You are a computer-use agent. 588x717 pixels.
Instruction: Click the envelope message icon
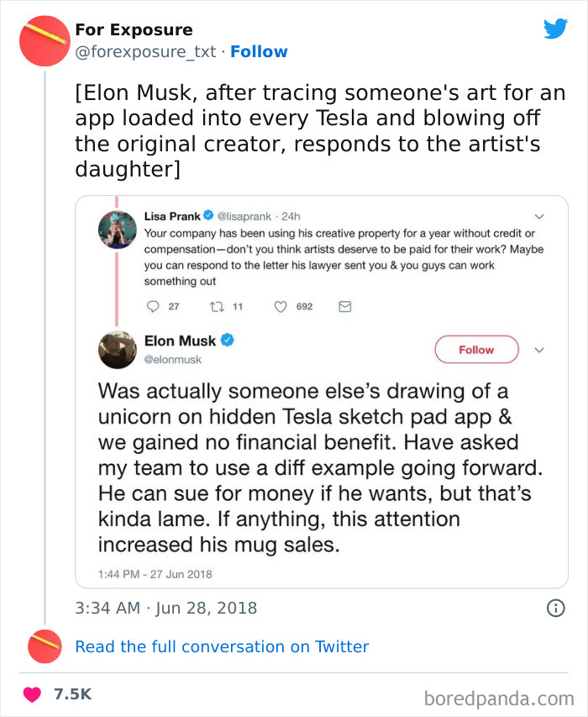[x=344, y=307]
